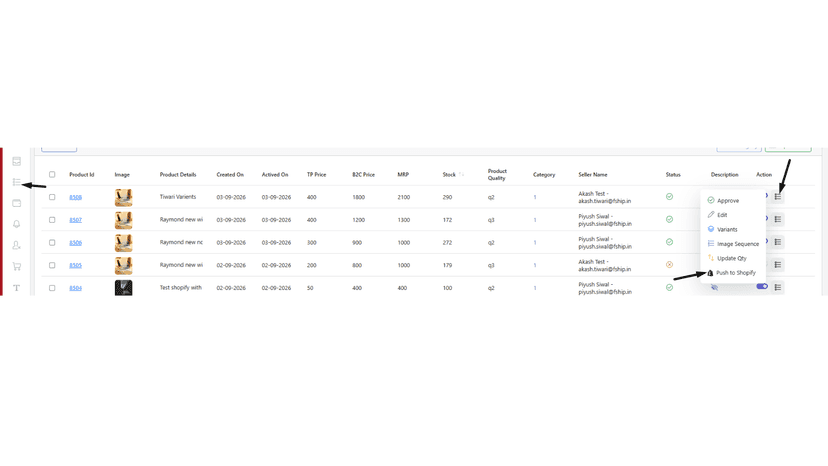Open action menu for product 8504
This screenshot has height=466, width=828.
(x=778, y=287)
